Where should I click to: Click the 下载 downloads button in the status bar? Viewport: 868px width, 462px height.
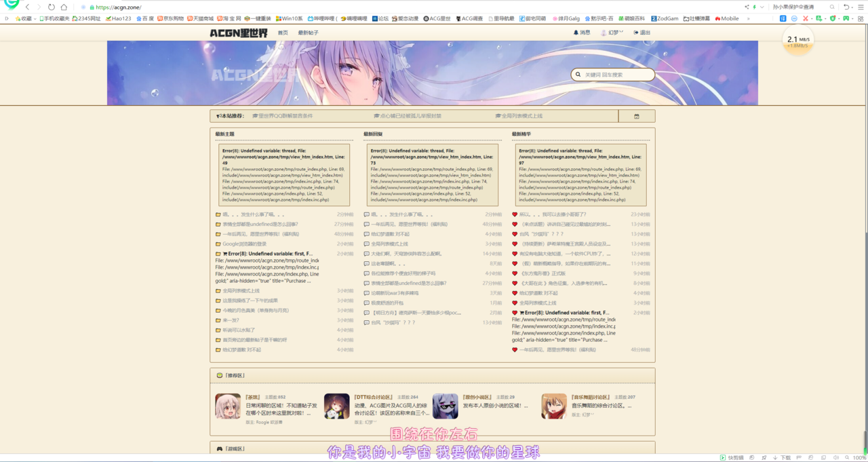point(781,458)
